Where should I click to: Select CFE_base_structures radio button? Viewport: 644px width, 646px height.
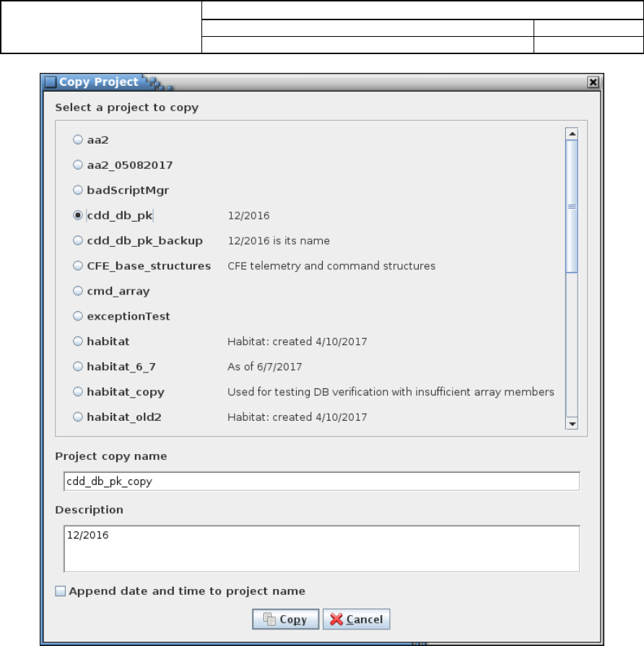(78, 266)
